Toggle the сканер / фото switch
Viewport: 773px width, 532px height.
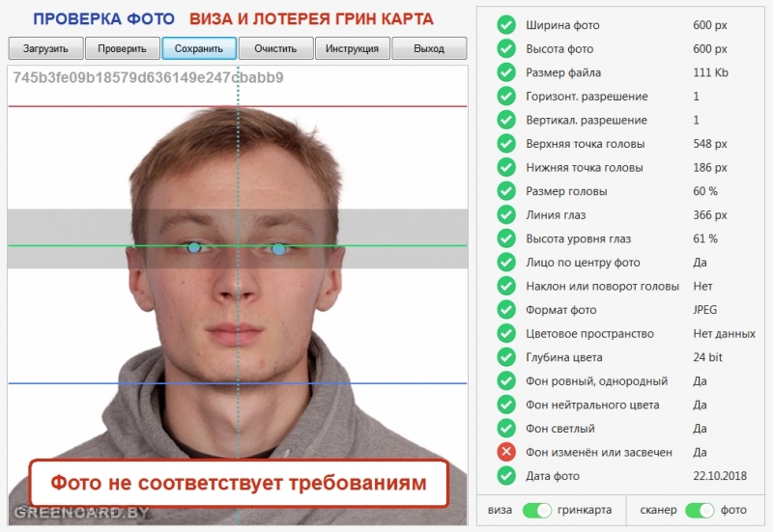click(x=699, y=510)
